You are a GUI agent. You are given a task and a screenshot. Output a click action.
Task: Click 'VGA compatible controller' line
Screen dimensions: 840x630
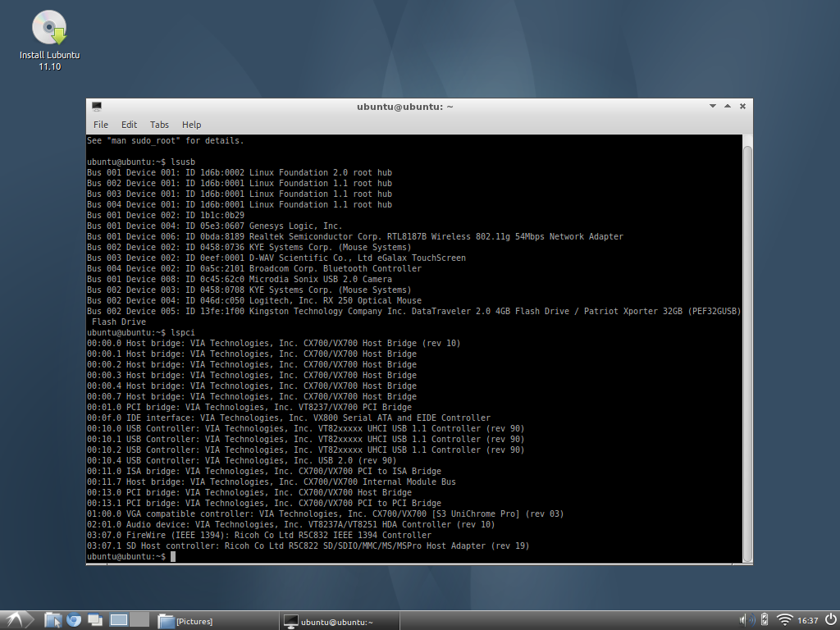click(x=325, y=514)
